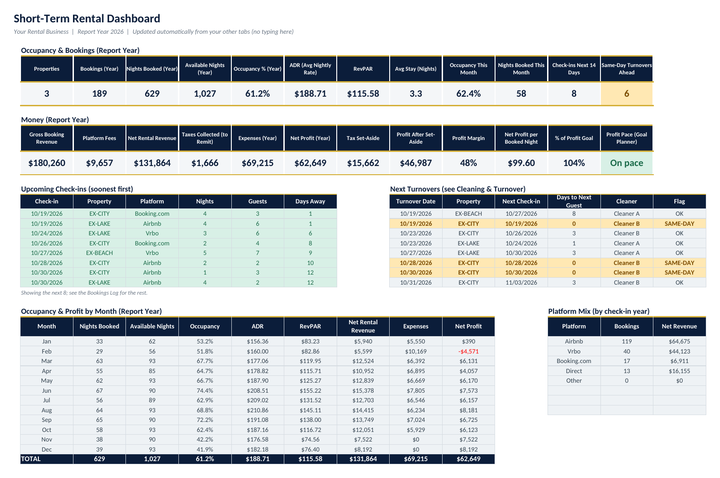Image resolution: width=720 pixels, height=478 pixels.
Task: Click the Net Profit (Year) header cell
Action: coord(310,138)
